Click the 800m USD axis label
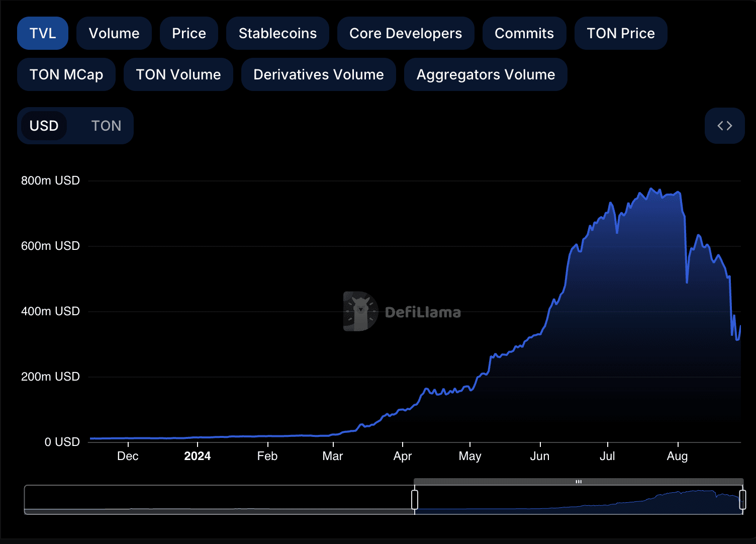Image resolution: width=756 pixels, height=544 pixels. pyautogui.click(x=50, y=180)
